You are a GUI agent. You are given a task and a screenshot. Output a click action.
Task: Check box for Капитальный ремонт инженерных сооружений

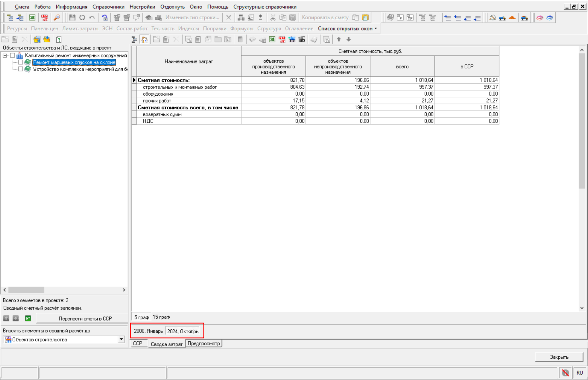(13, 55)
